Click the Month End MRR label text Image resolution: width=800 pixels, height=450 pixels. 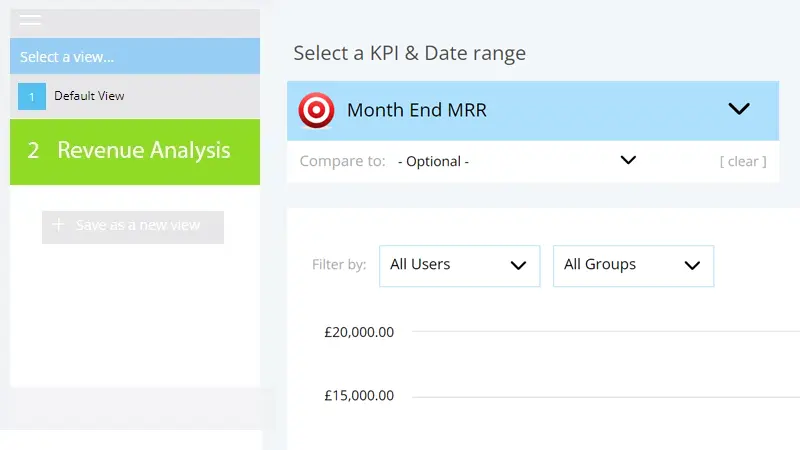(417, 110)
